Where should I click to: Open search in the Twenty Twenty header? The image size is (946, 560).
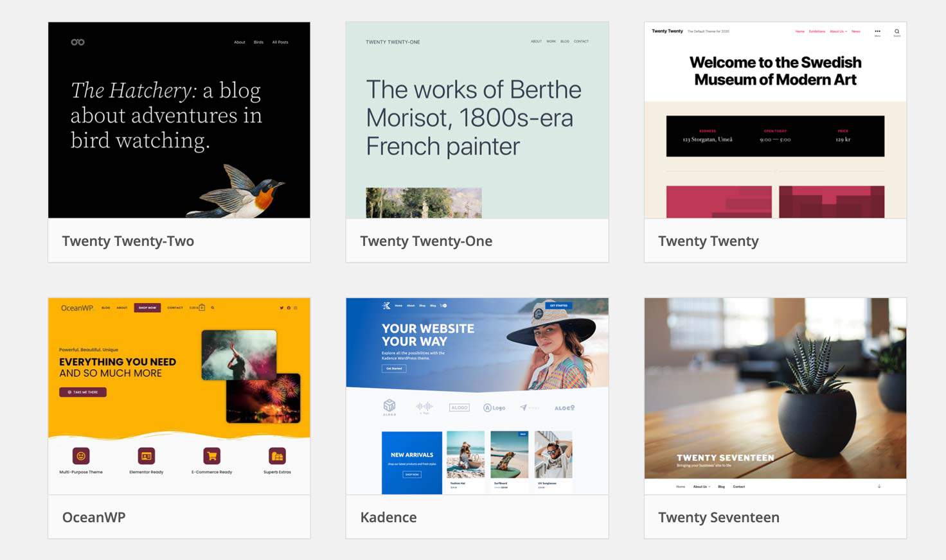[897, 31]
